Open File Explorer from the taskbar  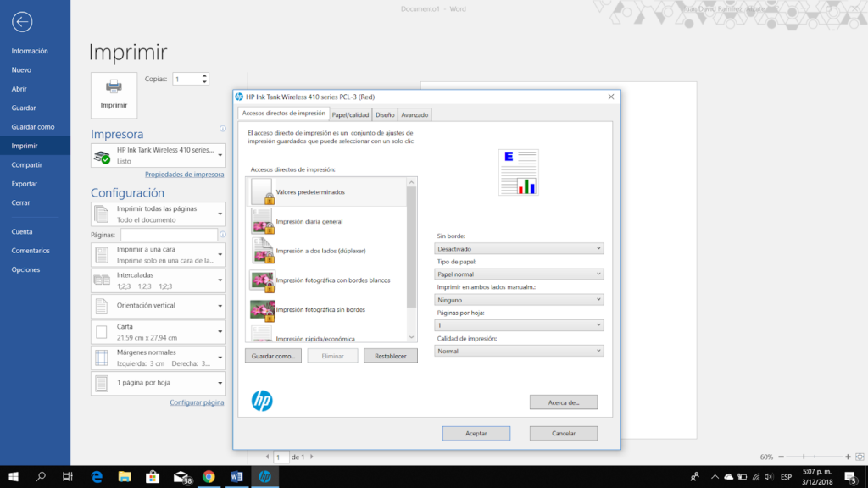click(x=125, y=476)
